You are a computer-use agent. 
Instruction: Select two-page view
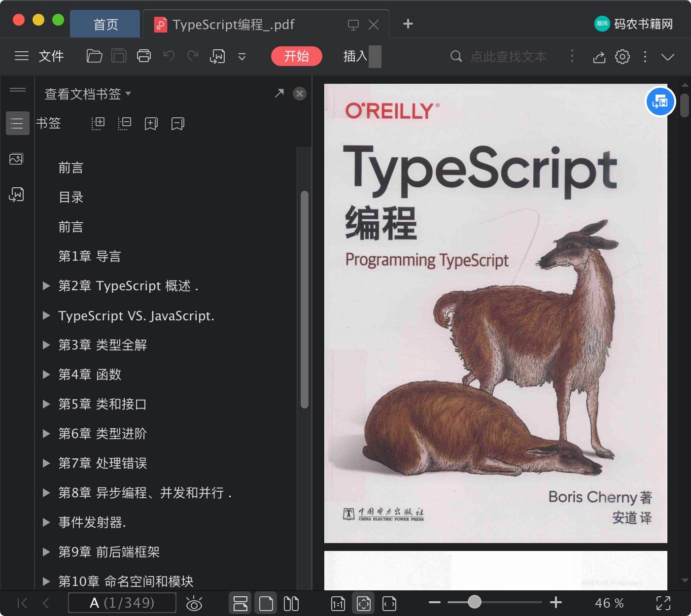point(291,603)
